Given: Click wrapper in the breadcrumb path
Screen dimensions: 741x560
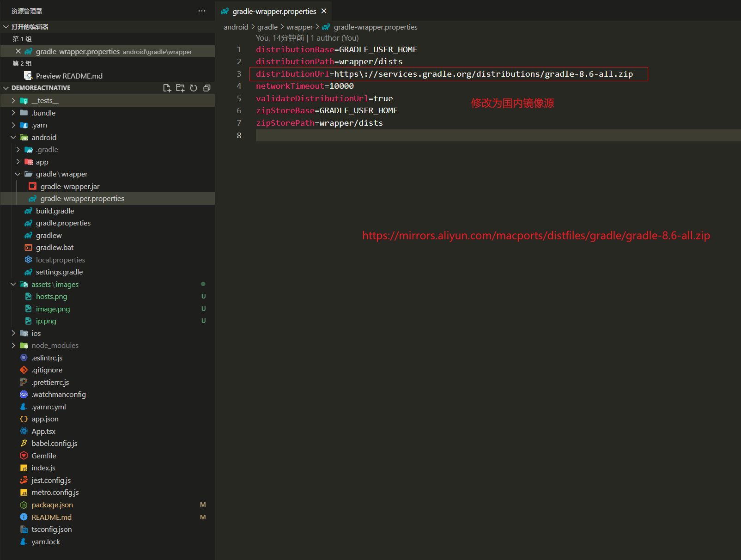Looking at the screenshot, I should tap(299, 27).
